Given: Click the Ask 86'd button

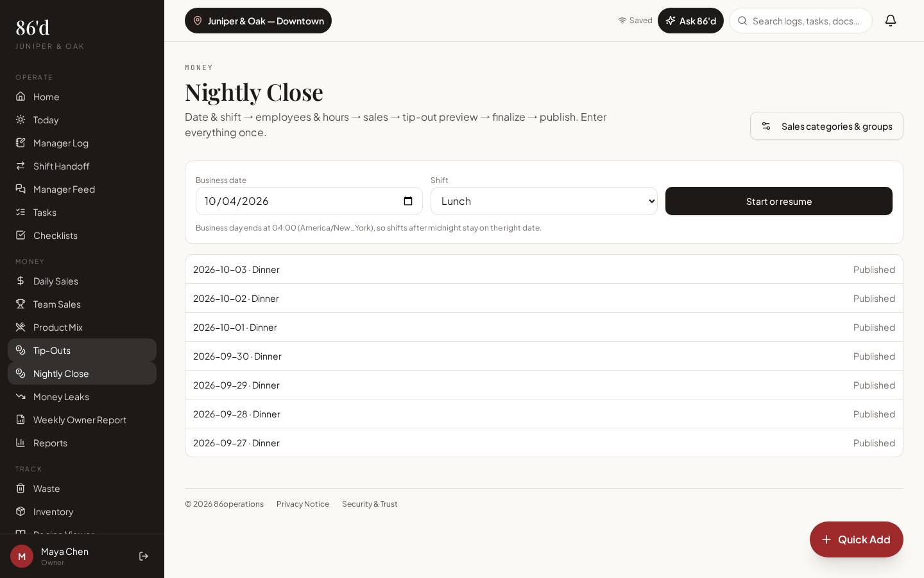Looking at the screenshot, I should 690,21.
